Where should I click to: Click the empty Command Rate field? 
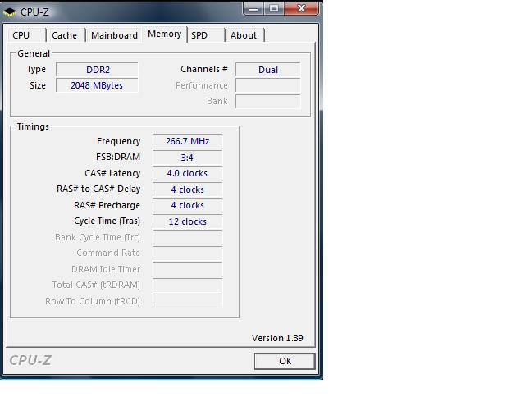[x=187, y=253]
